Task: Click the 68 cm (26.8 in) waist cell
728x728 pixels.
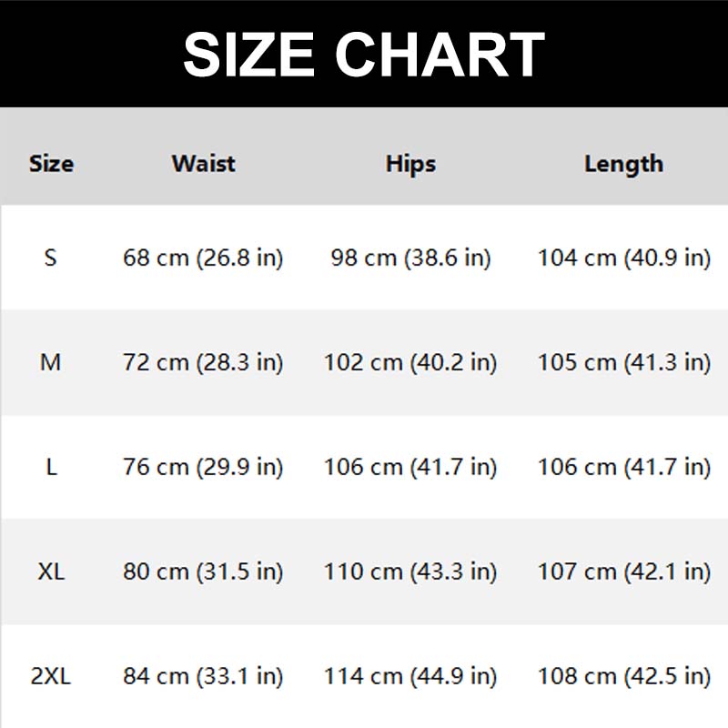Action: pyautogui.click(x=203, y=258)
